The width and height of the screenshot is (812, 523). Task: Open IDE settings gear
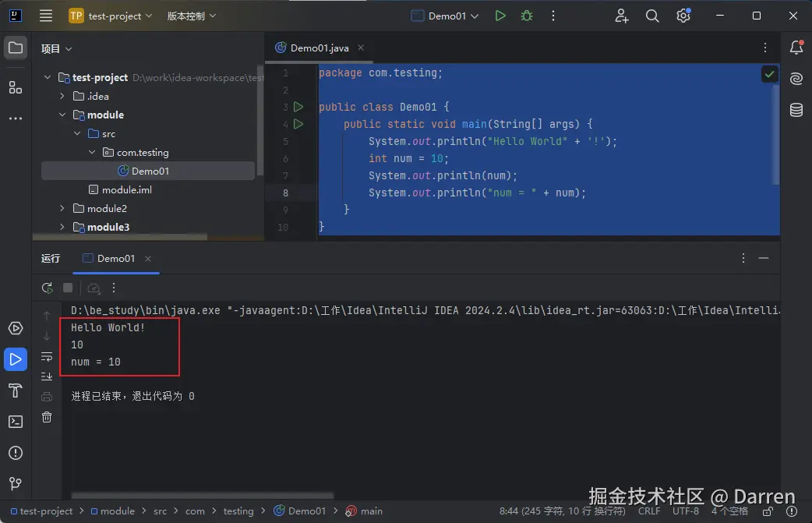point(683,16)
